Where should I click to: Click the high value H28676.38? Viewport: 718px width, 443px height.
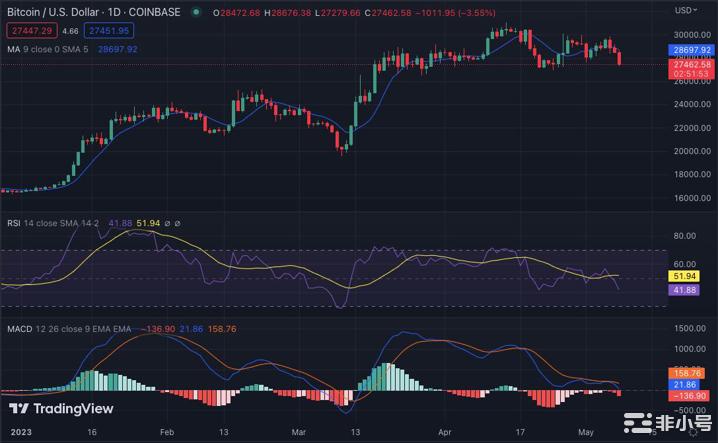pyautogui.click(x=288, y=13)
